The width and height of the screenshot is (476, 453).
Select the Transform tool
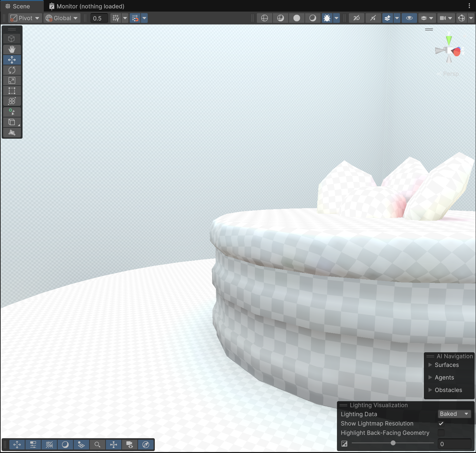coord(12,101)
